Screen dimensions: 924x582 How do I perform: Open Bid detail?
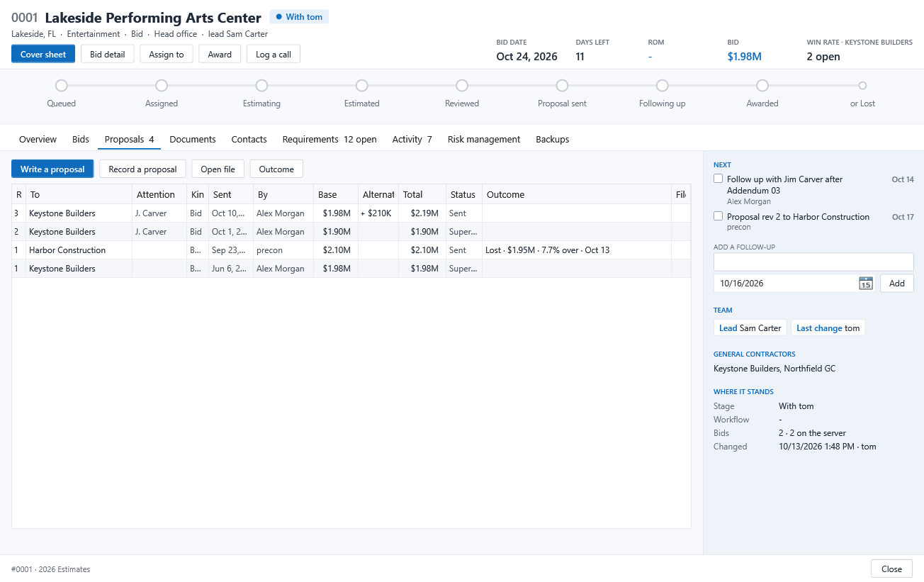(x=108, y=55)
